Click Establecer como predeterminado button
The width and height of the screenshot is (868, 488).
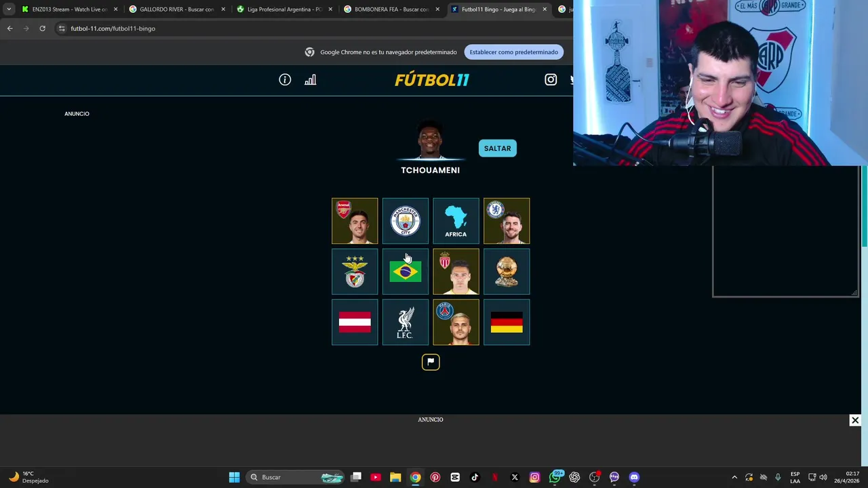point(514,52)
